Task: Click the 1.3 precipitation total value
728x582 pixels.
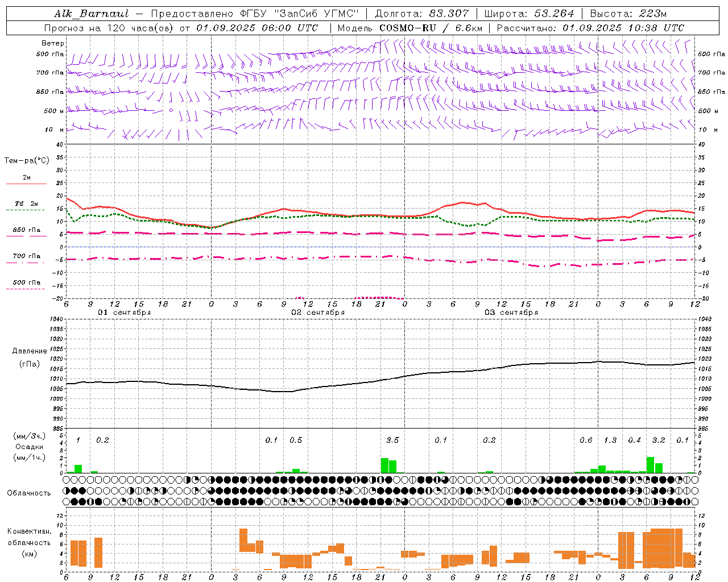Action: pos(610,440)
